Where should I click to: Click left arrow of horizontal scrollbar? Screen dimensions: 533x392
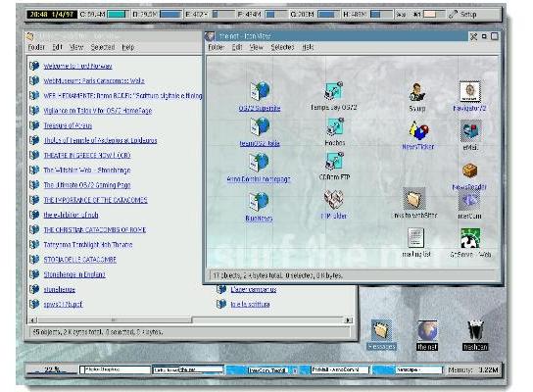point(33,319)
